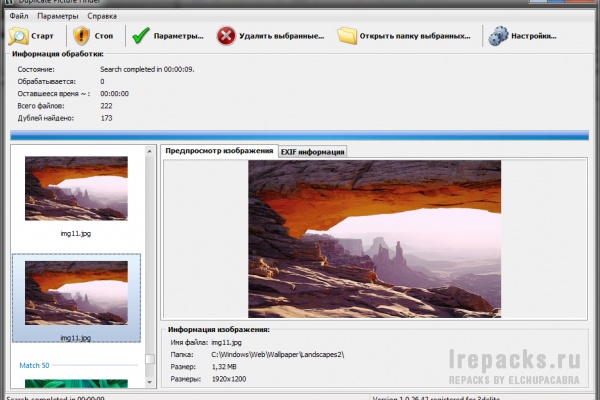Click the thumbnail list scrollbar thumb
The image size is (600, 400).
[x=150, y=359]
